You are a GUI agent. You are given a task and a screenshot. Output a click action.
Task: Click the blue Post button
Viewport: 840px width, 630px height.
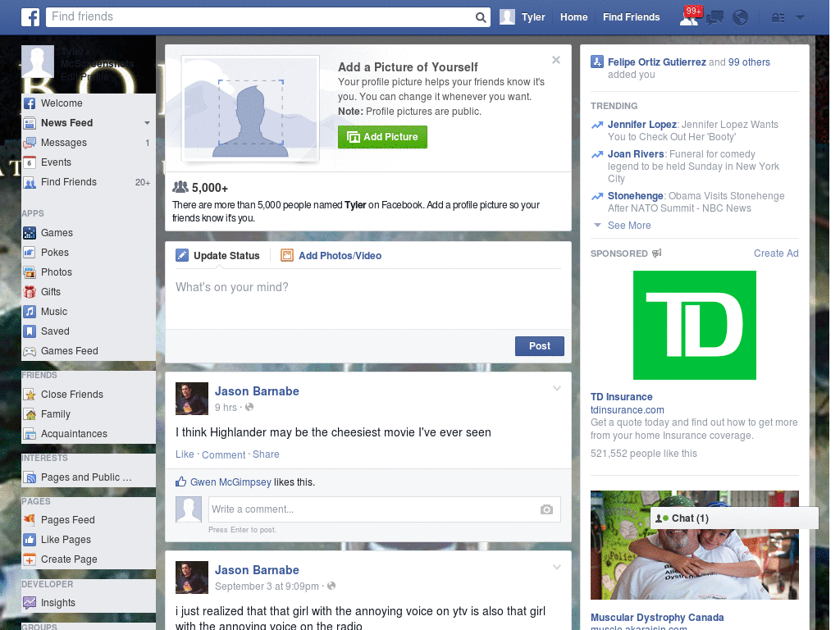tap(540, 346)
